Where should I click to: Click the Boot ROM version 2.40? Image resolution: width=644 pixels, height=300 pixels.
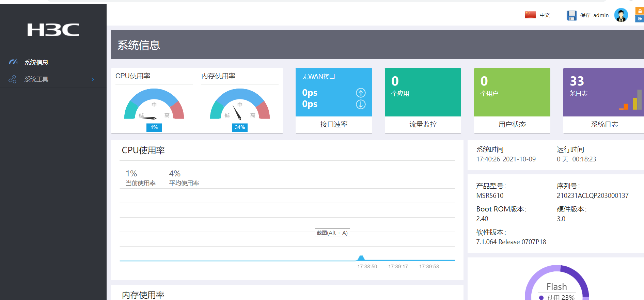[x=482, y=219]
